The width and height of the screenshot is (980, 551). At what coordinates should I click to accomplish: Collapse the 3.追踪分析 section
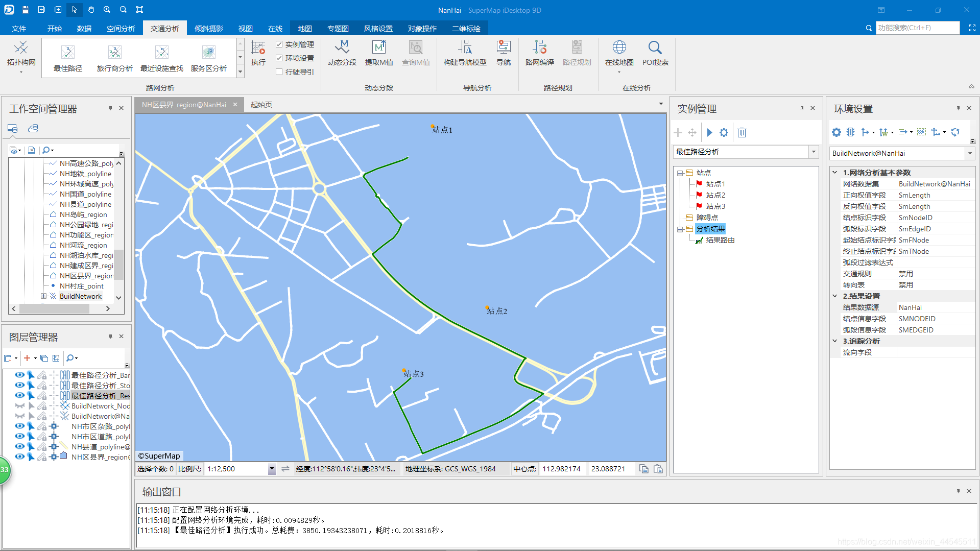click(x=835, y=341)
